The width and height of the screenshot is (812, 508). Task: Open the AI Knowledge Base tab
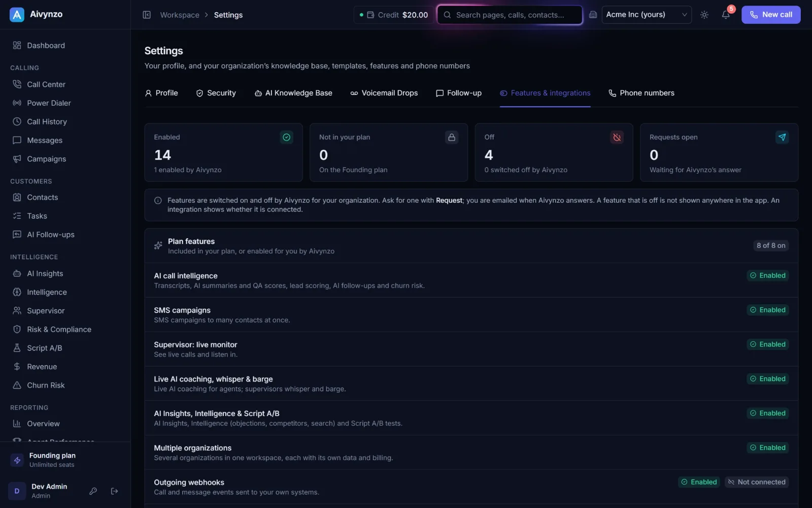[293, 93]
